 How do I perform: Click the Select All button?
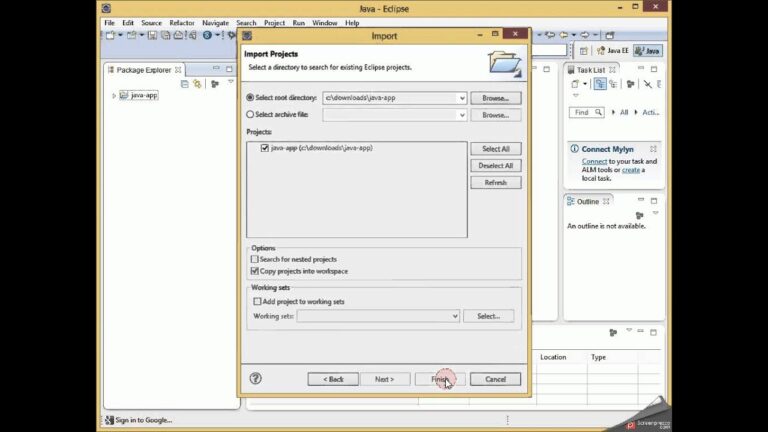tap(496, 148)
